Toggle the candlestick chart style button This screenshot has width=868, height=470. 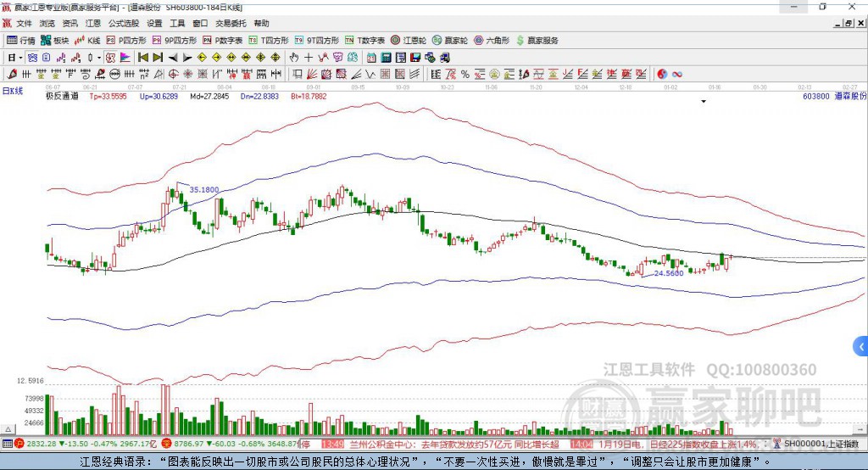coord(90,58)
